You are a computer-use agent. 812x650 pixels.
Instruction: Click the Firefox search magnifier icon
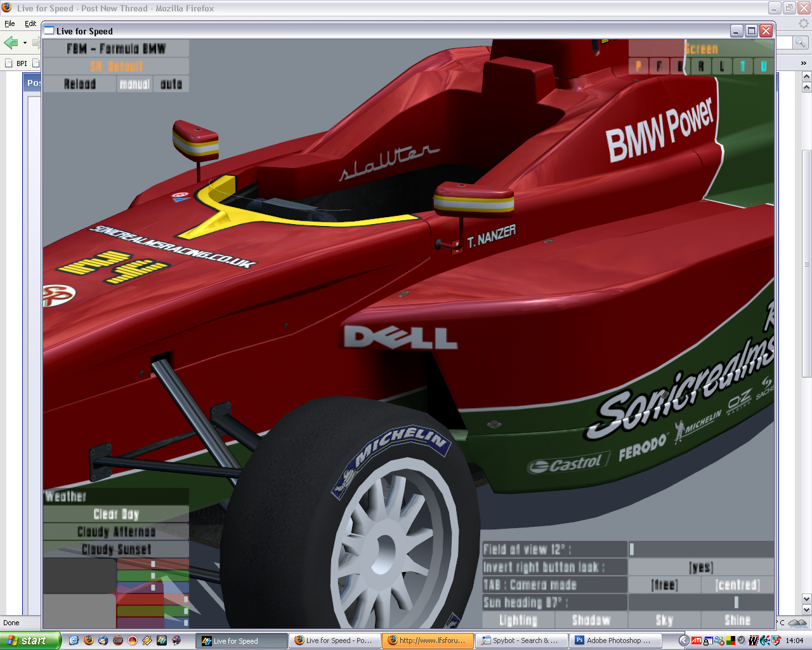click(x=801, y=43)
